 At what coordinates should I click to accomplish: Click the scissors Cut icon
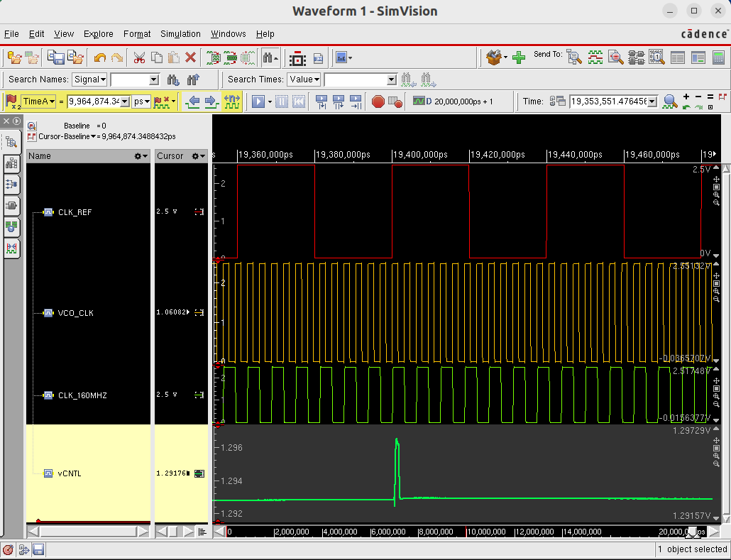[x=139, y=57]
